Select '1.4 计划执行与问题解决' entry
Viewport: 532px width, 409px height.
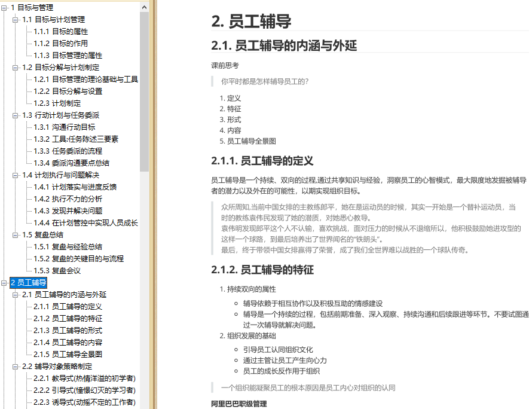click(x=61, y=175)
